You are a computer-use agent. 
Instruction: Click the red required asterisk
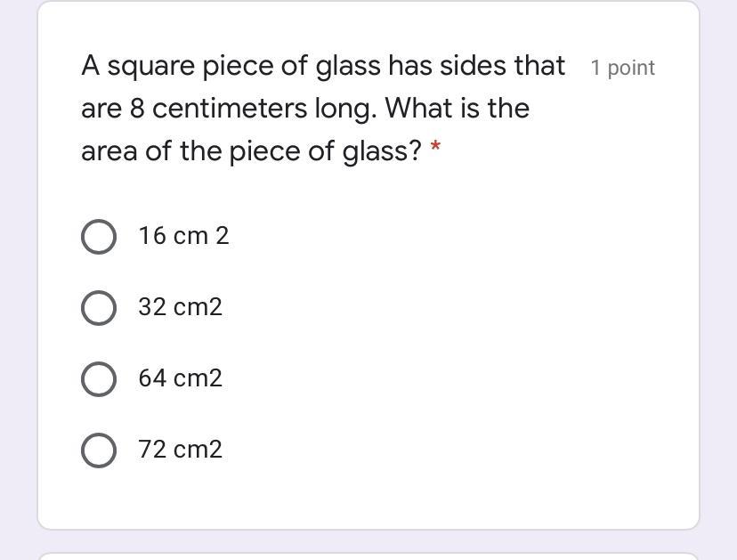tap(435, 149)
